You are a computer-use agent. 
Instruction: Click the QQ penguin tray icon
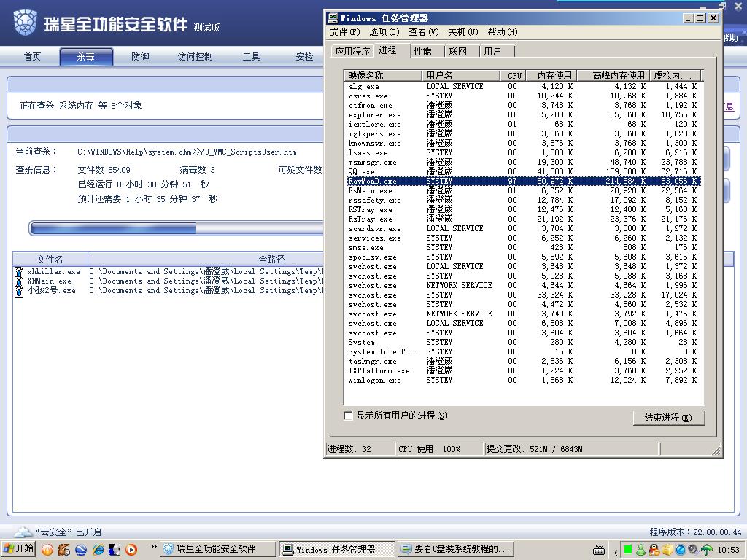pos(654,550)
